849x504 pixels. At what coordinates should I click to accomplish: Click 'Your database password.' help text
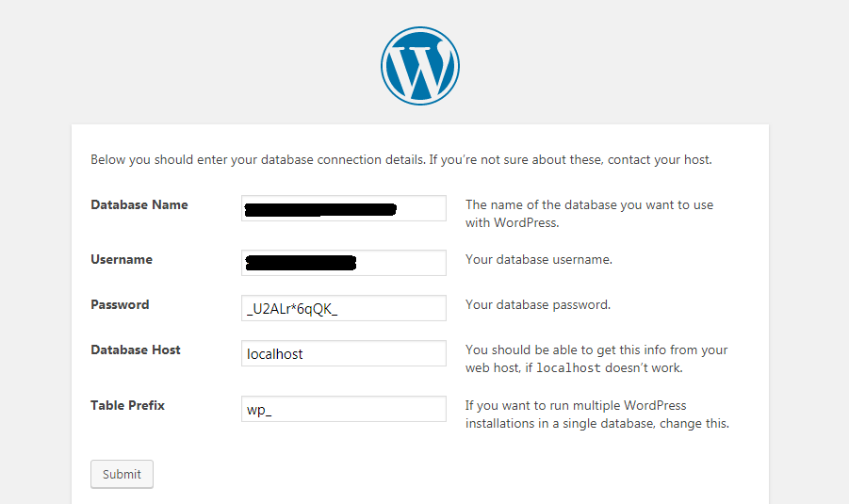(538, 305)
